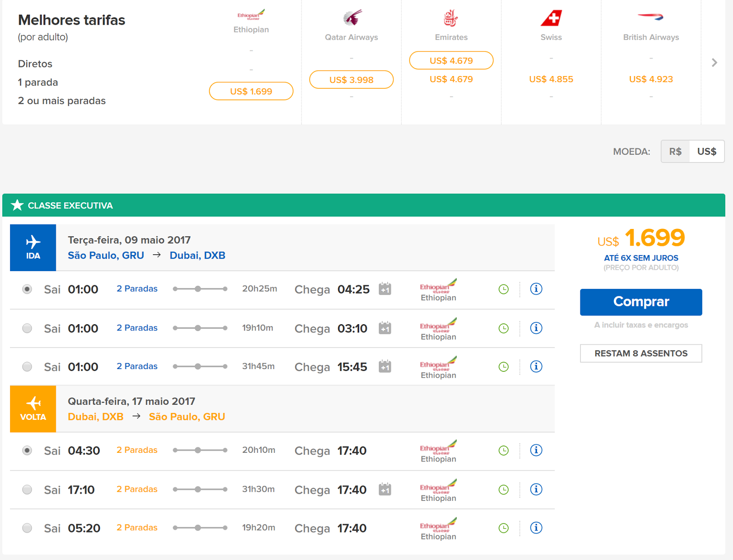Select Swiss US$ 4.855 fare

[x=551, y=79]
